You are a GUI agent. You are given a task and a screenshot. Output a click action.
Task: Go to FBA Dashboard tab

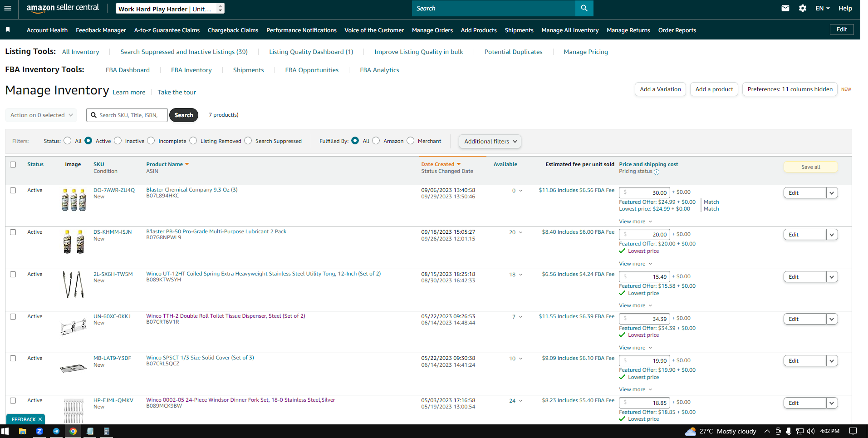(x=128, y=70)
